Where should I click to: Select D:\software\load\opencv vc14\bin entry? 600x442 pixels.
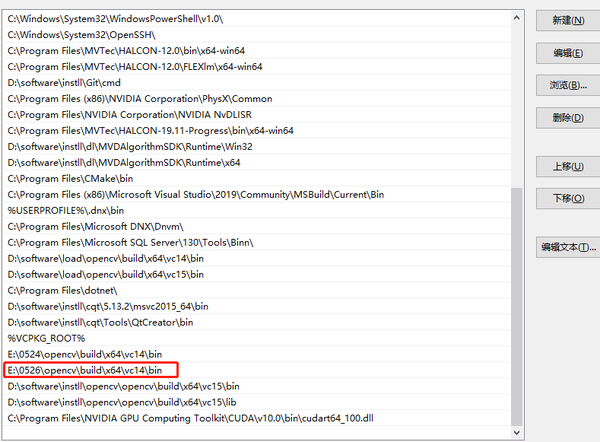point(257,259)
